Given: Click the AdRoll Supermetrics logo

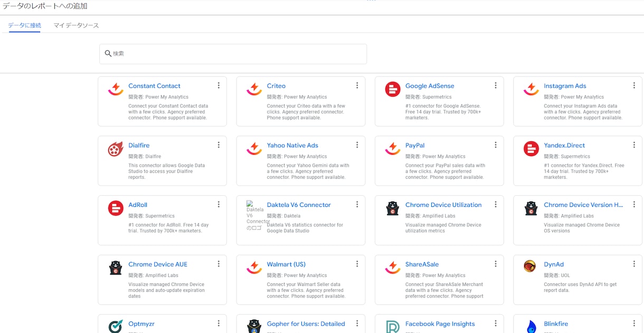Looking at the screenshot, I should pyautogui.click(x=116, y=208).
